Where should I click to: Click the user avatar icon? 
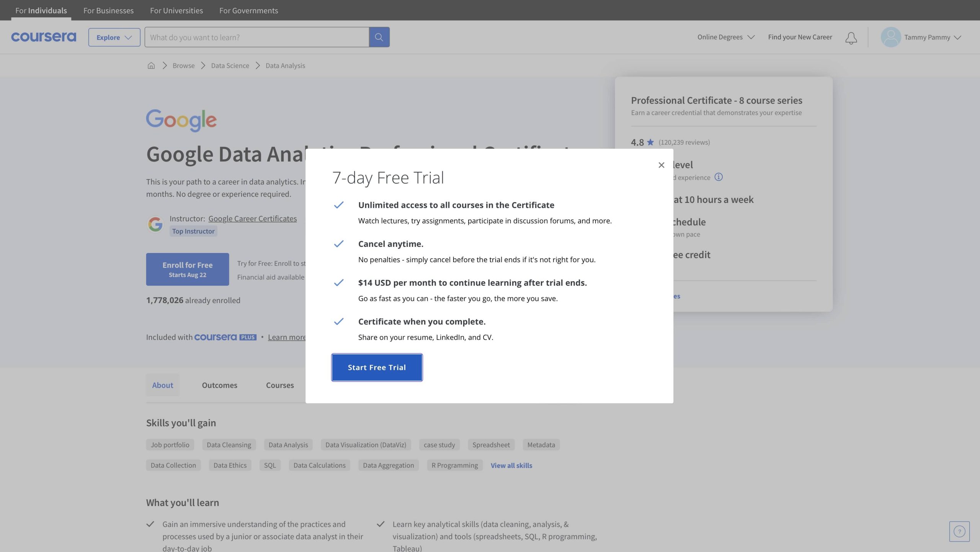tap(890, 37)
